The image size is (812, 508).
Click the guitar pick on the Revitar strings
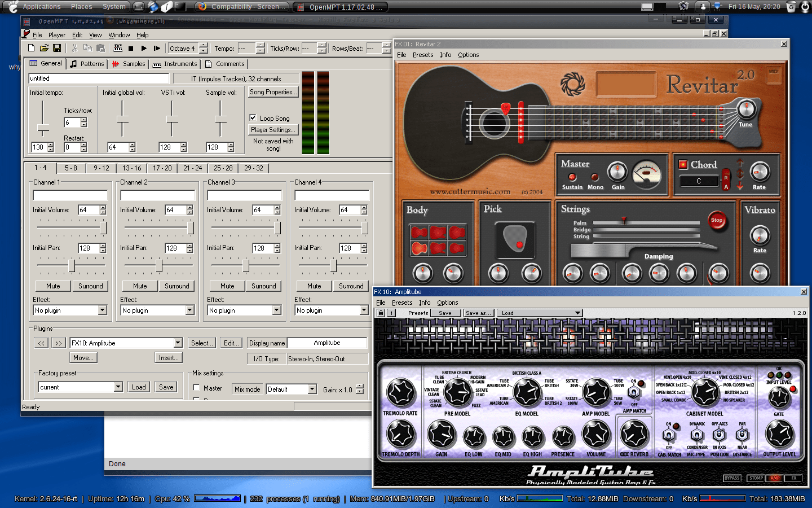pos(506,108)
